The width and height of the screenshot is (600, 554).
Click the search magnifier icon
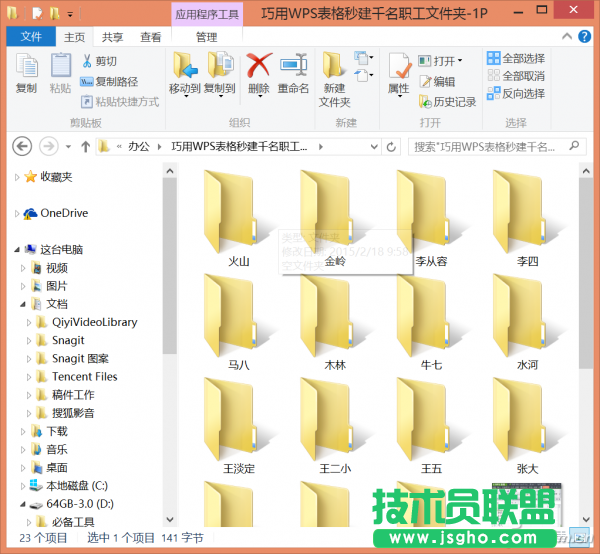click(x=574, y=146)
